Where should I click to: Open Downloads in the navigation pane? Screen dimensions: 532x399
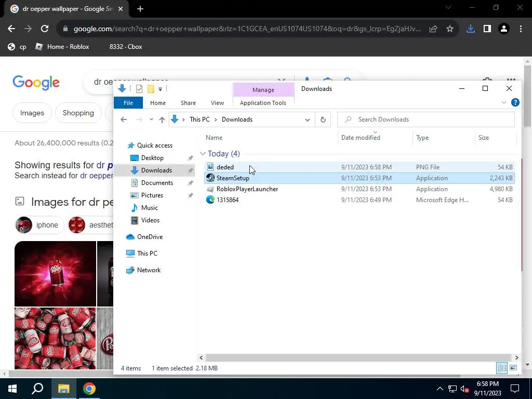point(156,170)
